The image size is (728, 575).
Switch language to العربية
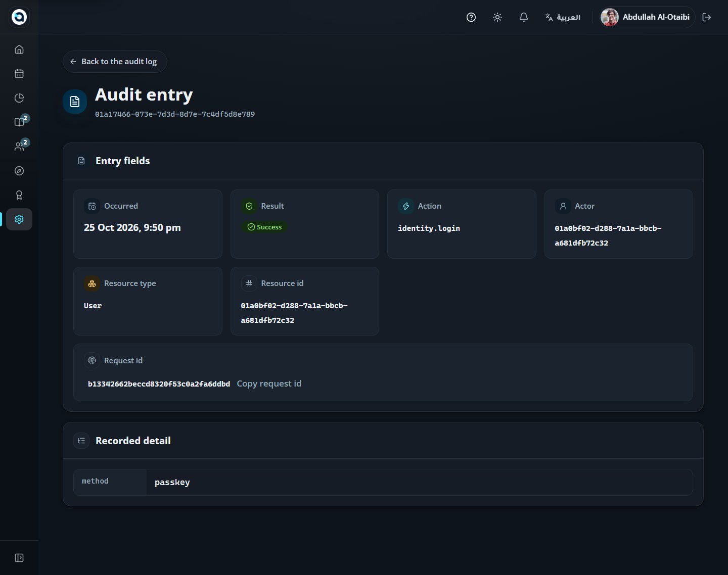pos(563,17)
